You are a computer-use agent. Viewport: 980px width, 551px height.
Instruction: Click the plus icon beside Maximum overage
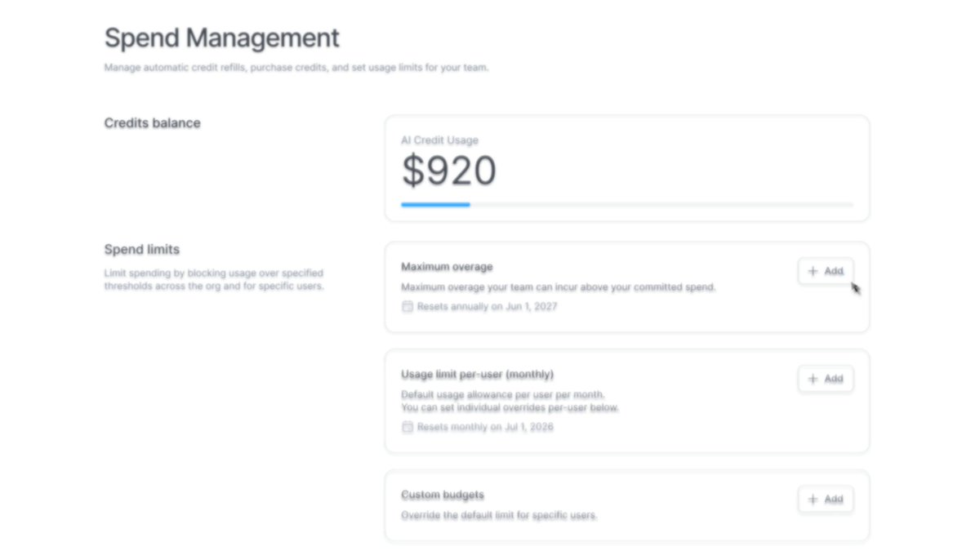click(x=813, y=271)
